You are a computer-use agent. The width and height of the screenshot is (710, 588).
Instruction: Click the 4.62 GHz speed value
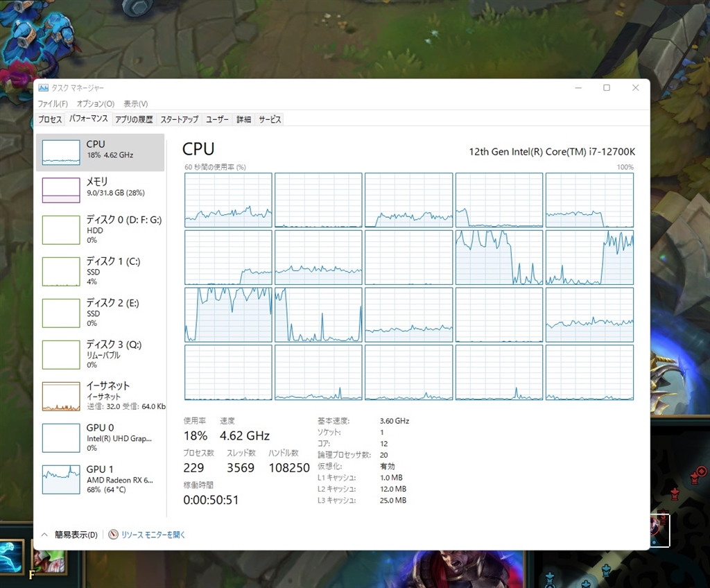coord(245,435)
